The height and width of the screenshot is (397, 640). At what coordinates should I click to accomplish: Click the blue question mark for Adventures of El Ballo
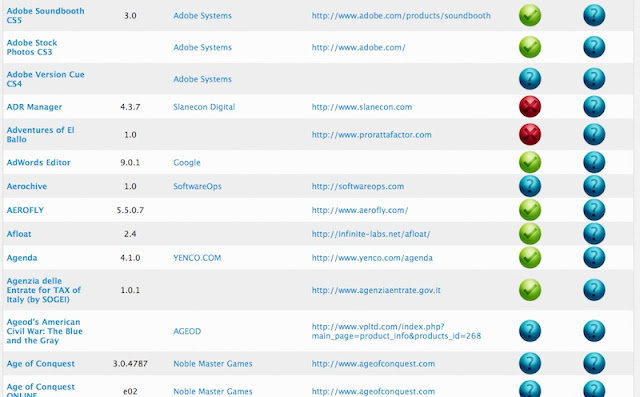[594, 134]
